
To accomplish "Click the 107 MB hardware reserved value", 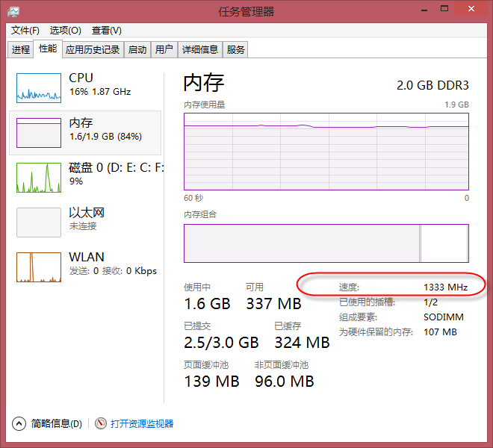I will tap(440, 332).
